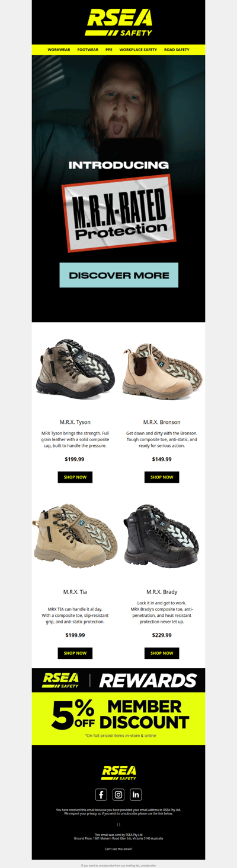Screen dimensions: 237x868
Task: Click the Discover More button
Action: [118, 275]
